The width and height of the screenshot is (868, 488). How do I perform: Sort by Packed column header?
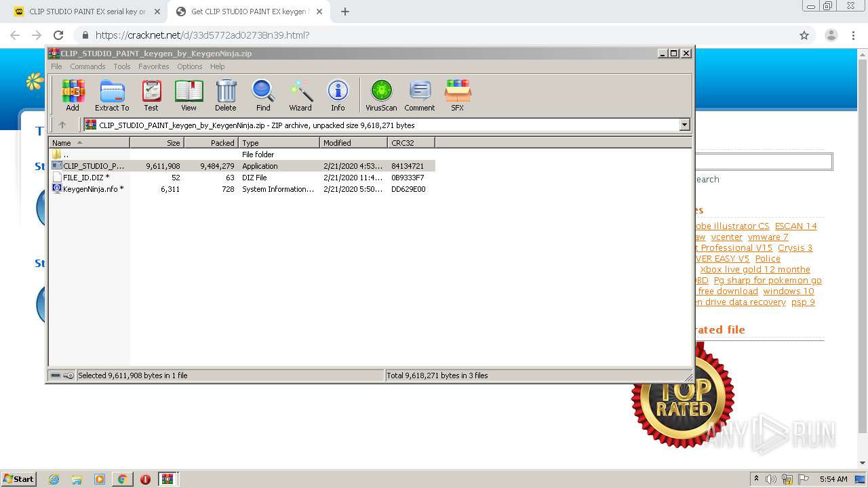click(x=211, y=143)
